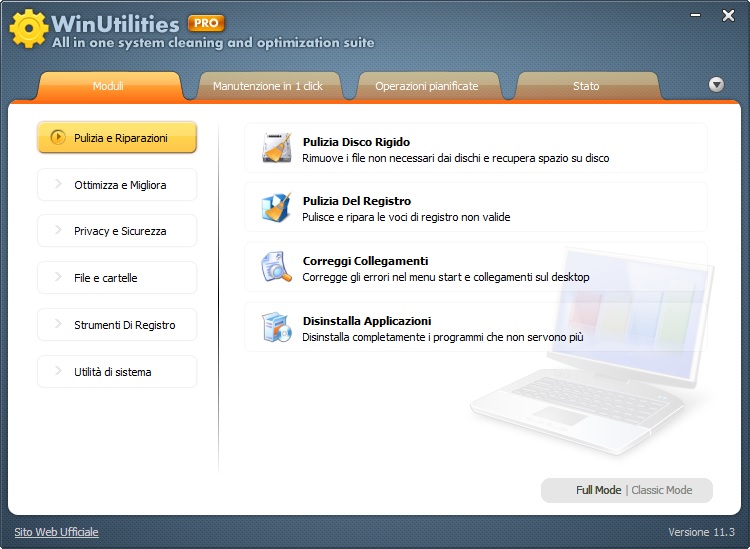
Task: Show the Stato tab
Action: 586,86
